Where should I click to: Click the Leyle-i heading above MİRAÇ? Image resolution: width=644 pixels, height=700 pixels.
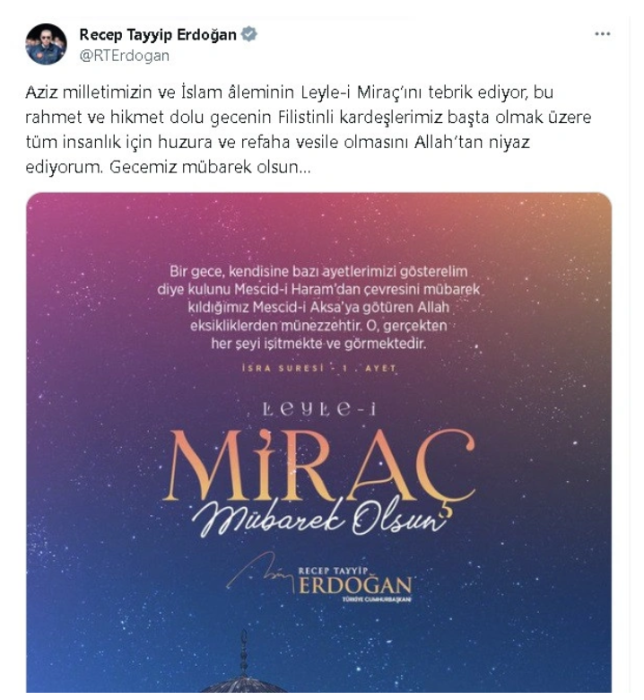click(319, 409)
